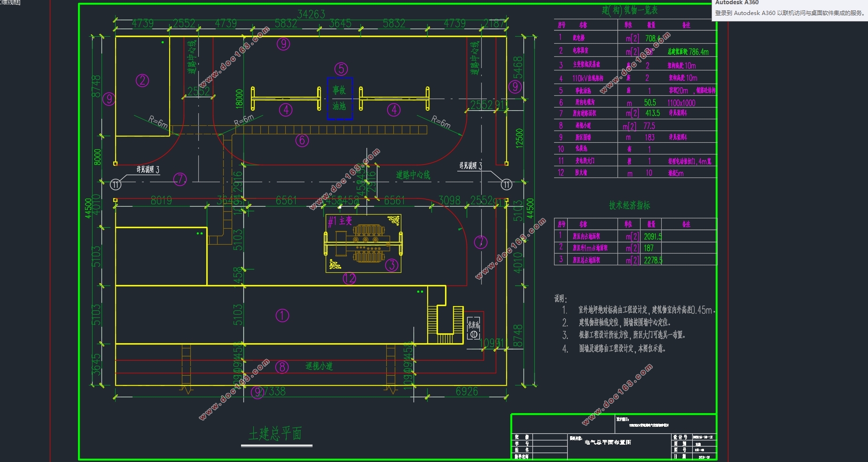Click the 'Autodesk A360' tooltip title
This screenshot has width=868, height=462.
coord(738,2)
